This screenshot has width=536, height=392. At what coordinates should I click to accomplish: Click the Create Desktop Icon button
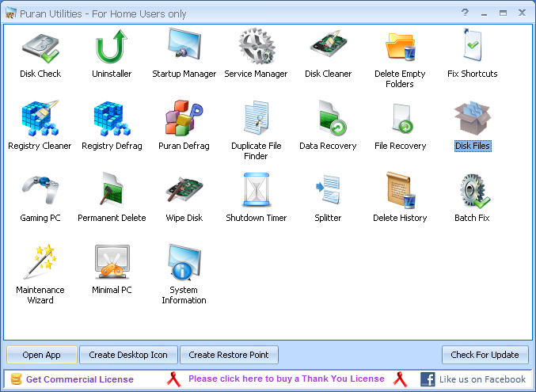point(128,355)
